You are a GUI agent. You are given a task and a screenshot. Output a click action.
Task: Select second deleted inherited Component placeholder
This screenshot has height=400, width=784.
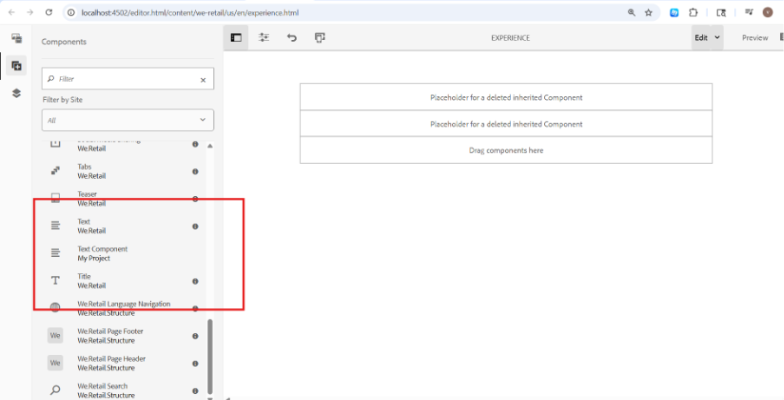506,124
